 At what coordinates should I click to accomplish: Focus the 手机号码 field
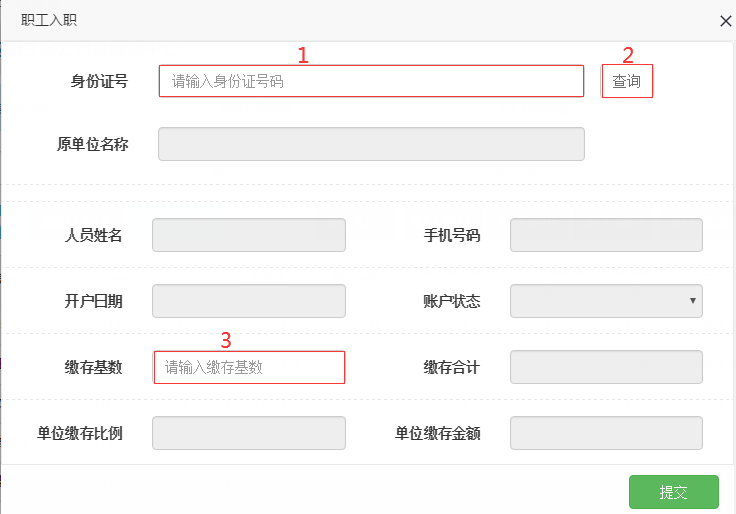tap(606, 236)
